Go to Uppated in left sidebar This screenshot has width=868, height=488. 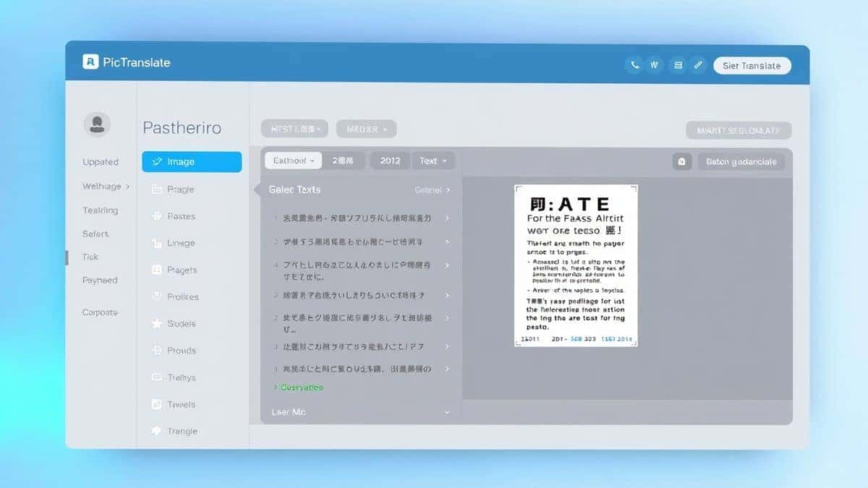point(101,162)
